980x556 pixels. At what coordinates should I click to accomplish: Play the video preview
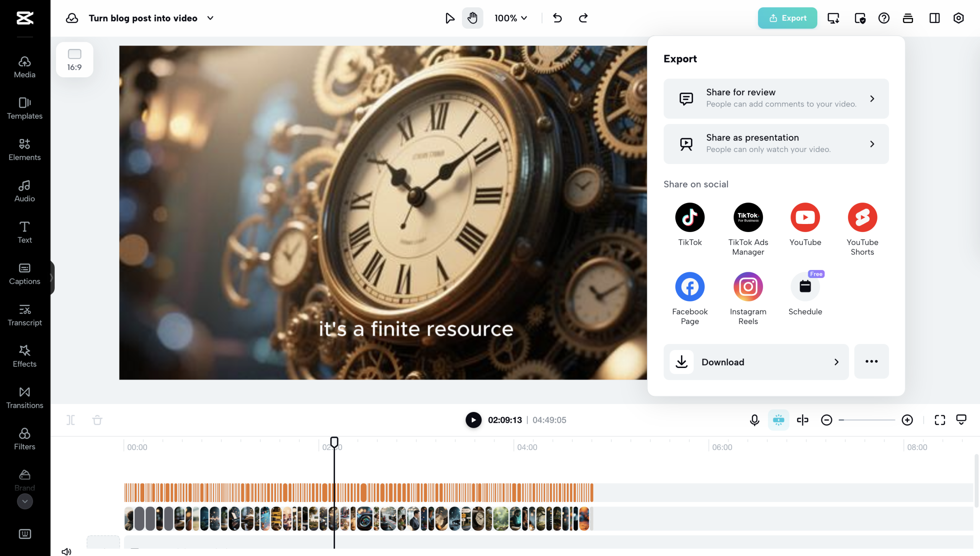click(x=473, y=420)
